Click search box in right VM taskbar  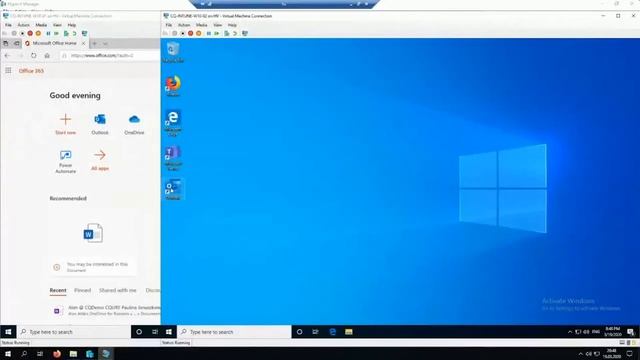pyautogui.click(x=234, y=332)
